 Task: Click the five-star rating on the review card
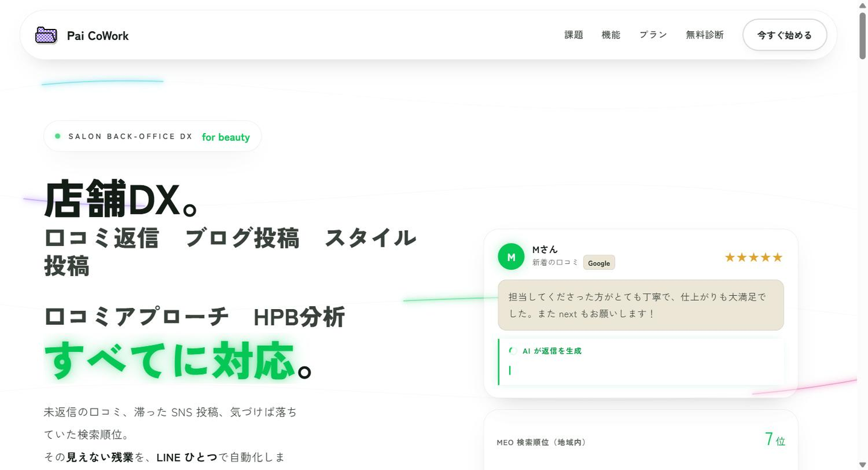753,257
